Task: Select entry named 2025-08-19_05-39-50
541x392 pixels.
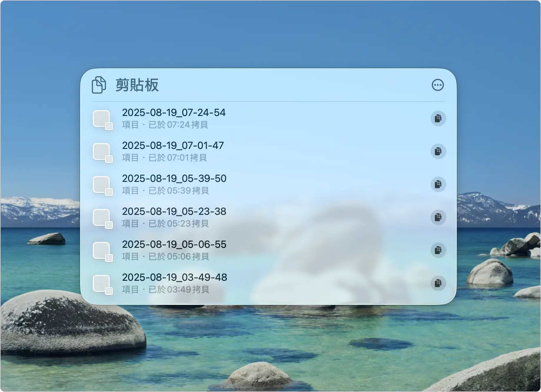Action: pyautogui.click(x=174, y=178)
